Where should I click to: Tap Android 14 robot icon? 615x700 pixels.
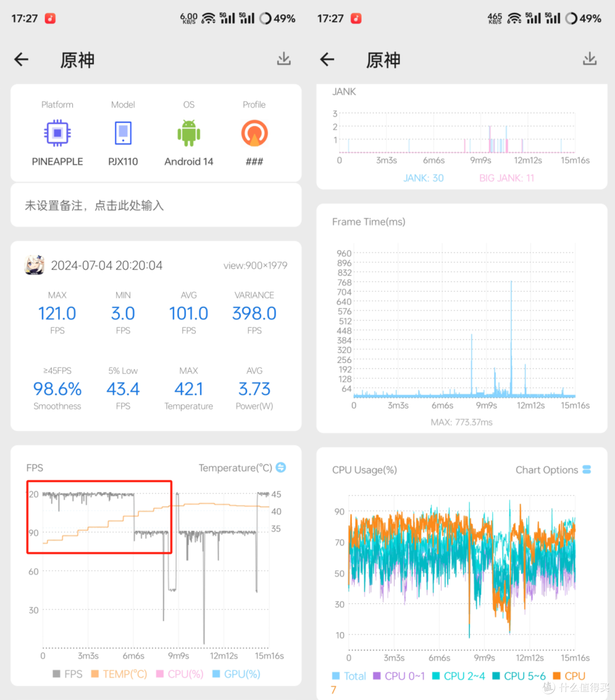(188, 133)
